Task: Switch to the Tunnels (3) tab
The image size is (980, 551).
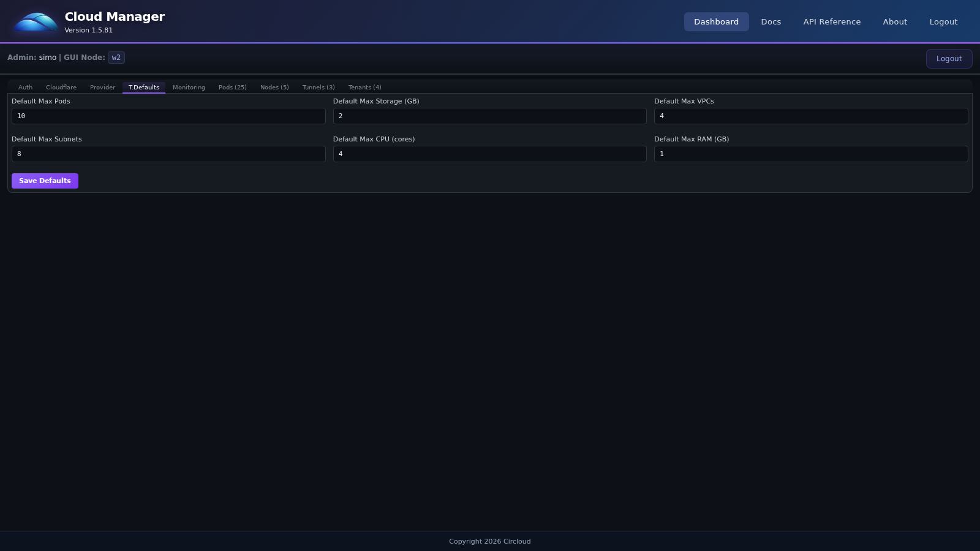Action: 318,87
